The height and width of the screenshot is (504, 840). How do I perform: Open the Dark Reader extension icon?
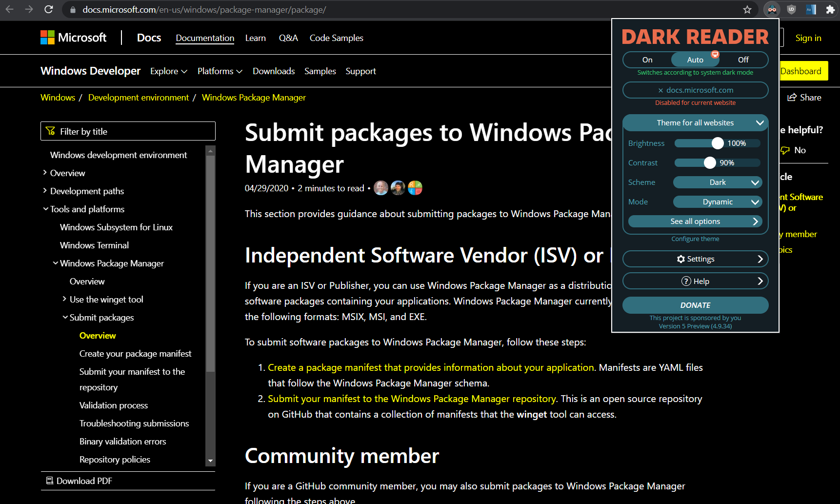772,9
